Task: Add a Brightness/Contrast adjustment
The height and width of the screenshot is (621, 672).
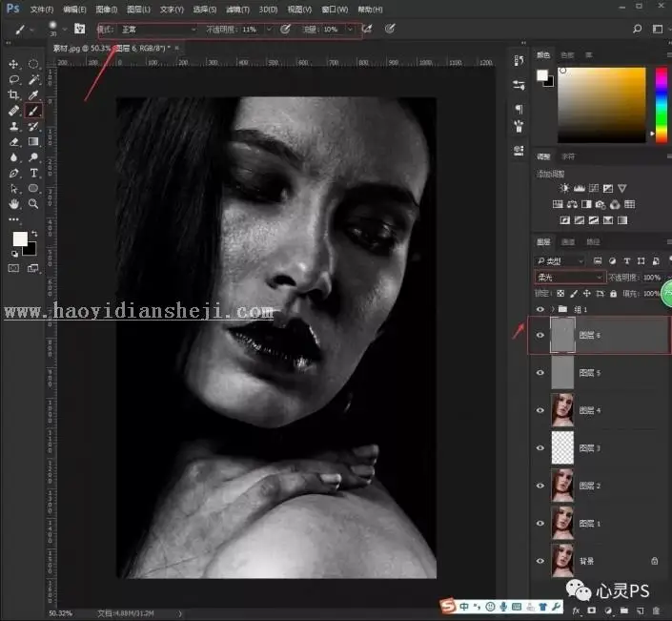Action: pyautogui.click(x=564, y=188)
